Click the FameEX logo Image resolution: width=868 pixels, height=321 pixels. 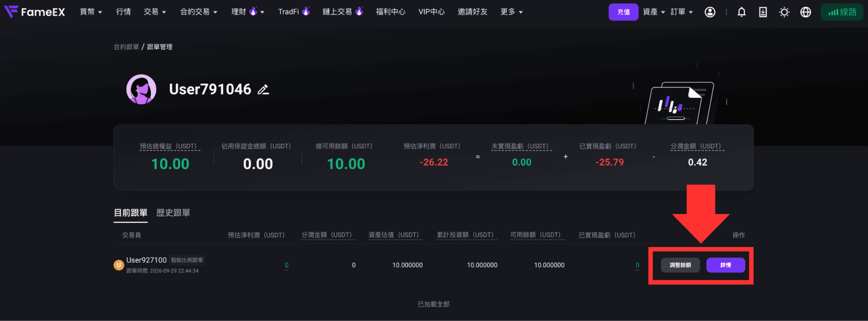tap(35, 12)
